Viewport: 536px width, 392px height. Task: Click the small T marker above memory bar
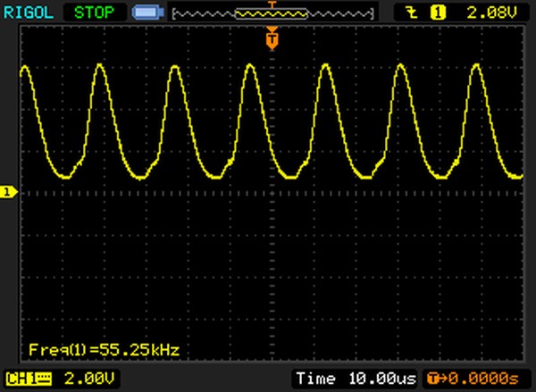(272, 4)
